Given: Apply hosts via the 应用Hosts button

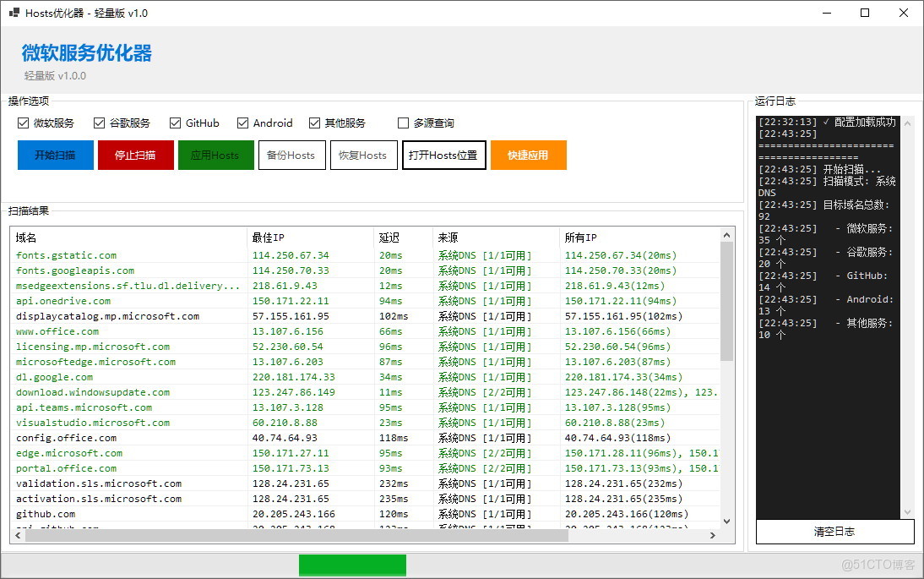Looking at the screenshot, I should click(215, 155).
